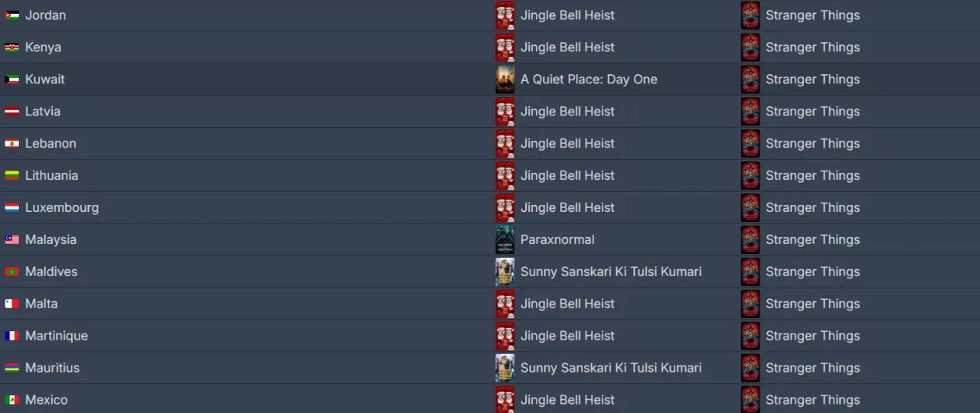The height and width of the screenshot is (413, 980).
Task: Click the Malta flag icon
Action: pyautogui.click(x=11, y=304)
